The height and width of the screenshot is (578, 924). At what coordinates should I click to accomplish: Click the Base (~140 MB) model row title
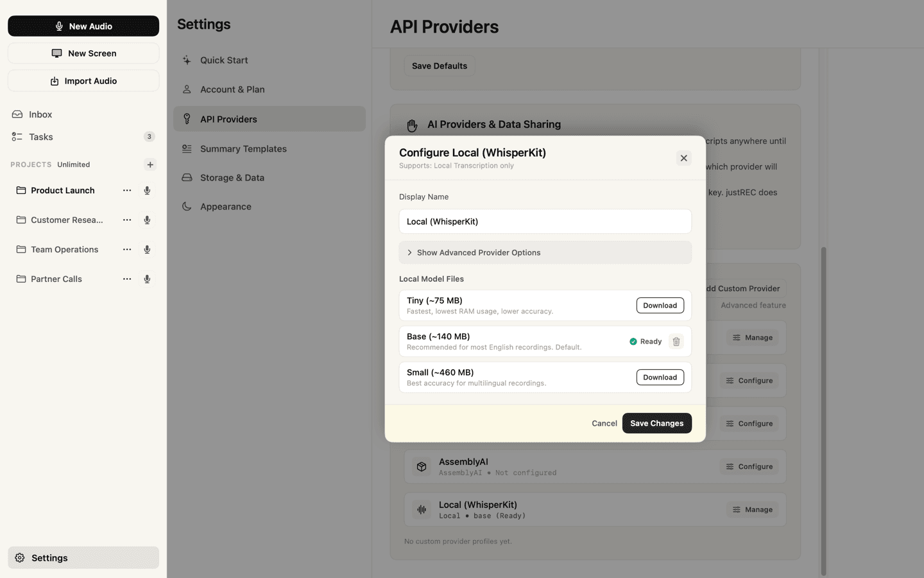click(x=438, y=337)
